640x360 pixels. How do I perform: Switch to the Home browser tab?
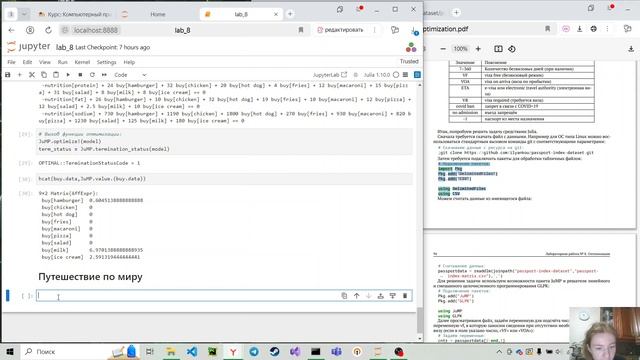click(x=158, y=14)
